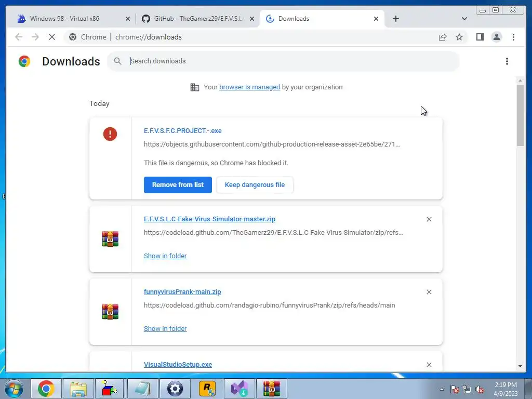Open VisualStudioSetup.exe link
The width and height of the screenshot is (532, 399).
[x=178, y=364]
